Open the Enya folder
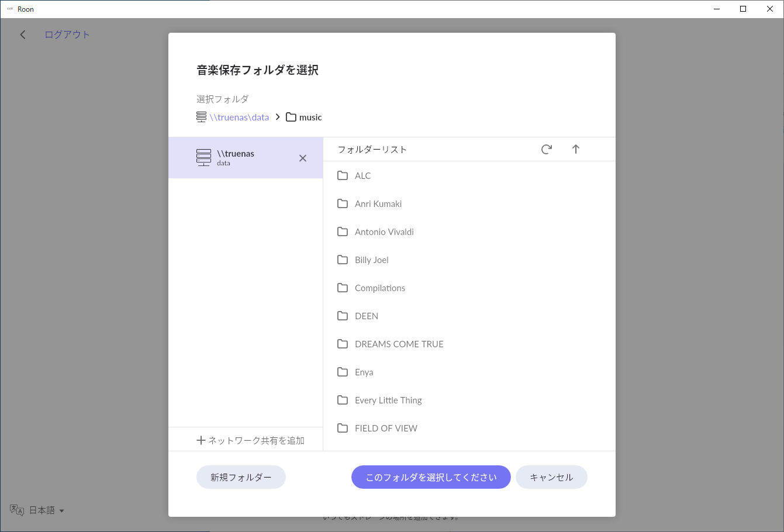The width and height of the screenshot is (784, 532). coord(469,372)
